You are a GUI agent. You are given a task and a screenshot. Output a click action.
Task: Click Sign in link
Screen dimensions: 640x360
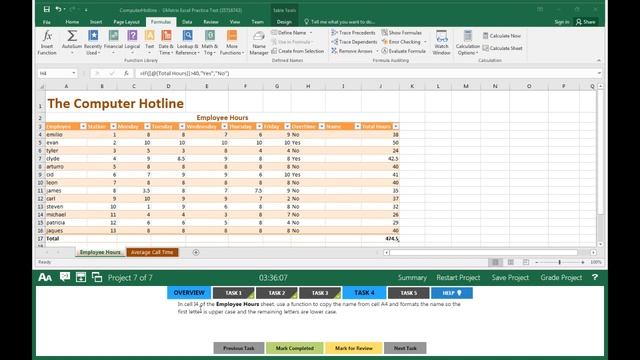562,22
